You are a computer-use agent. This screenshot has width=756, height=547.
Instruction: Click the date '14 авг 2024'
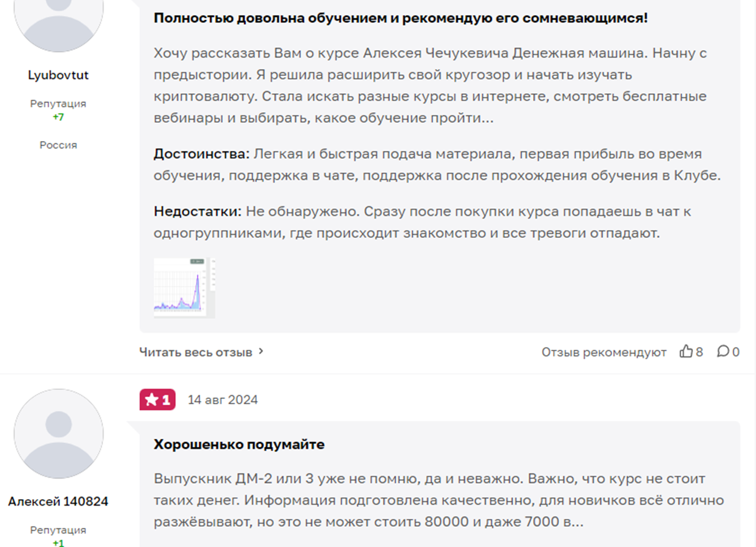223,400
